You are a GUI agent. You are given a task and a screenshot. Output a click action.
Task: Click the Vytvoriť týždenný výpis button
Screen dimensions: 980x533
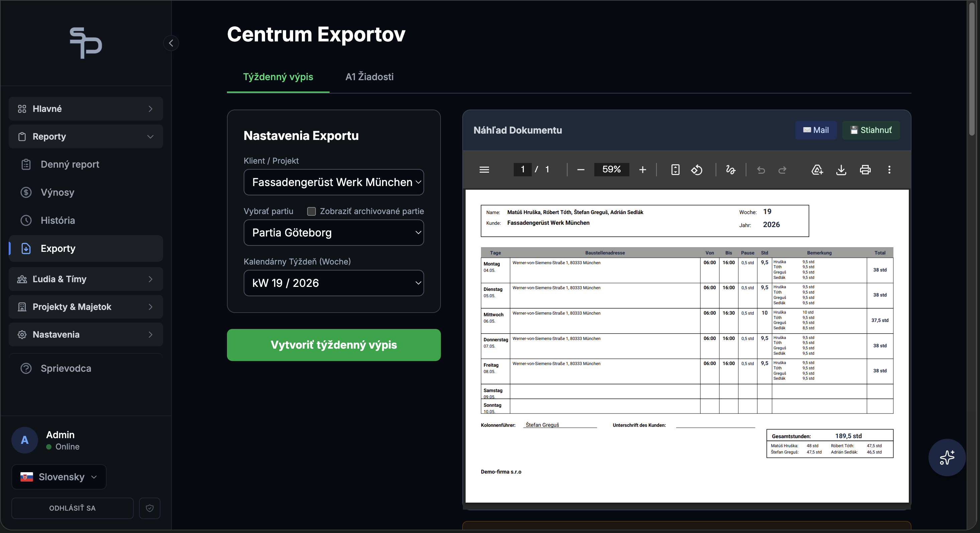point(334,345)
